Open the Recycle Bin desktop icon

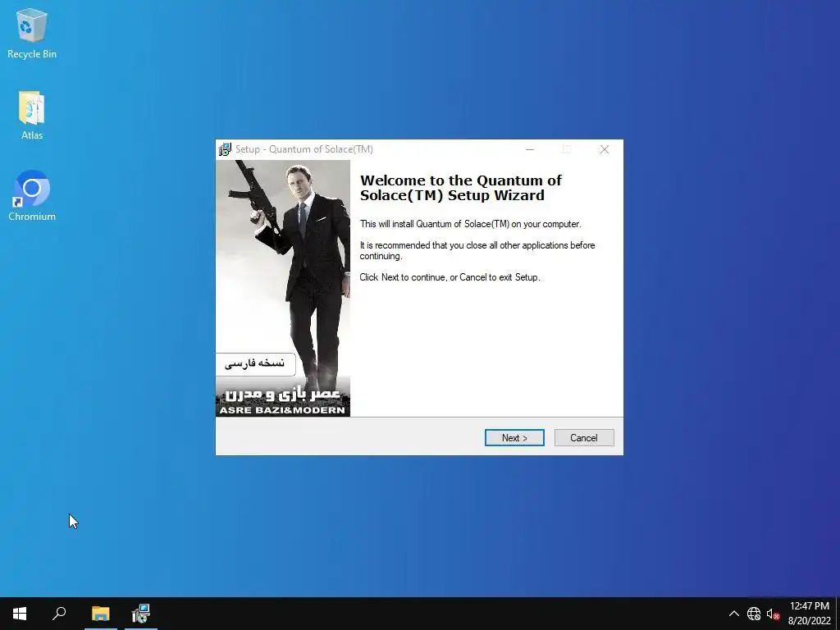[32, 34]
